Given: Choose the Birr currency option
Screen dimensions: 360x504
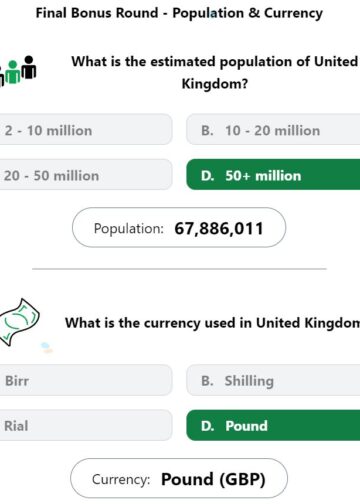Looking at the screenshot, I should [x=86, y=380].
